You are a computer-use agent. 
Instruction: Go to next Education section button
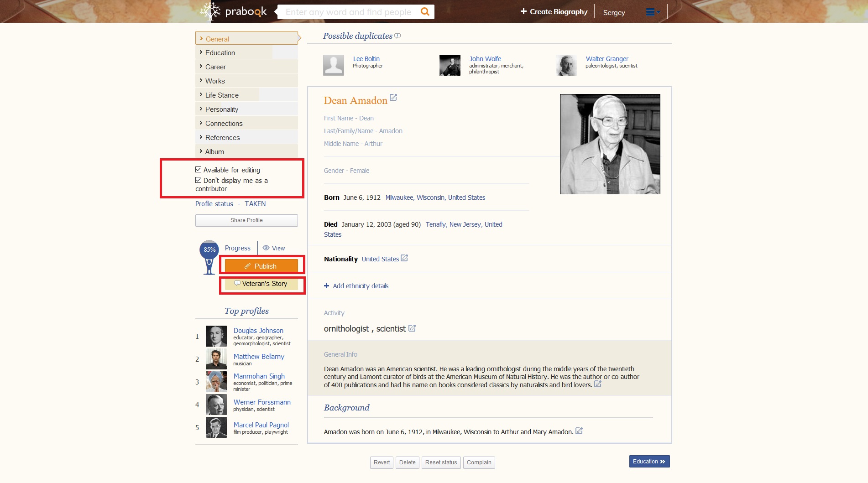tap(649, 462)
